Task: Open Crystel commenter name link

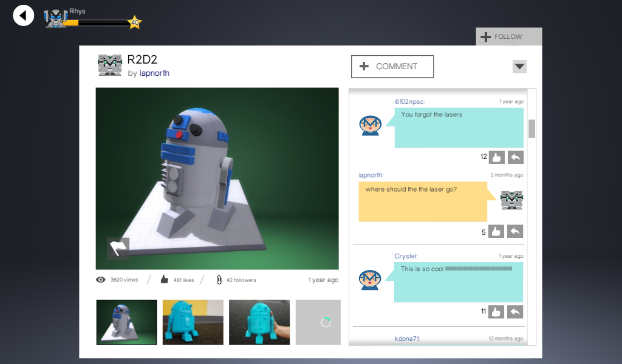Action: pos(406,256)
